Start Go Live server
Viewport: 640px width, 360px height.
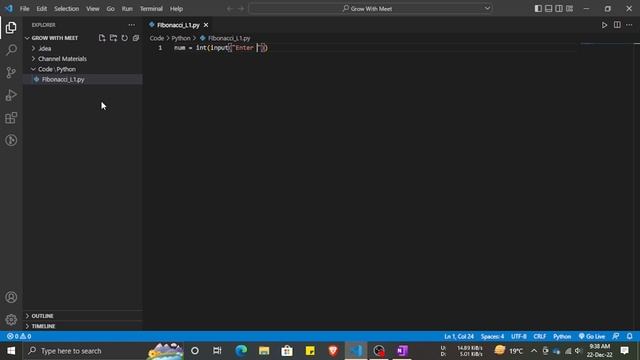[592, 336]
